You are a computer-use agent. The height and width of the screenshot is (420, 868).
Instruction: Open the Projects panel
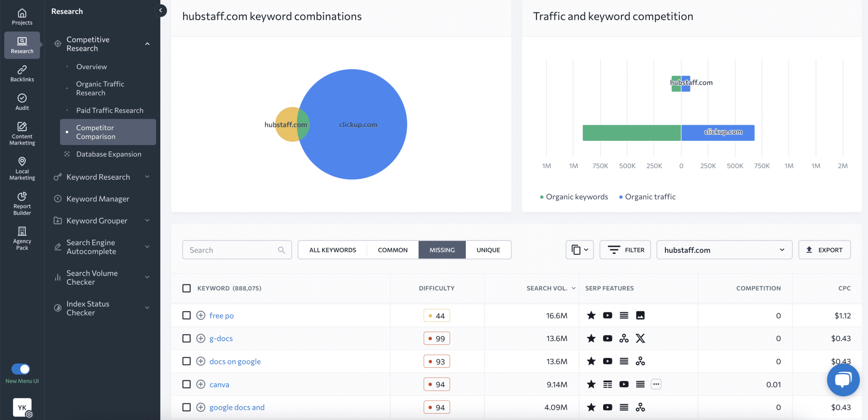pos(22,17)
